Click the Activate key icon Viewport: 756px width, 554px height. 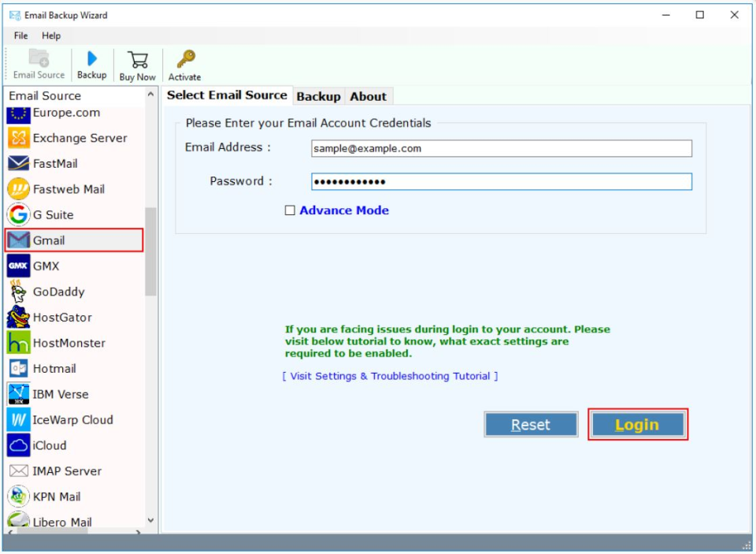tap(184, 63)
